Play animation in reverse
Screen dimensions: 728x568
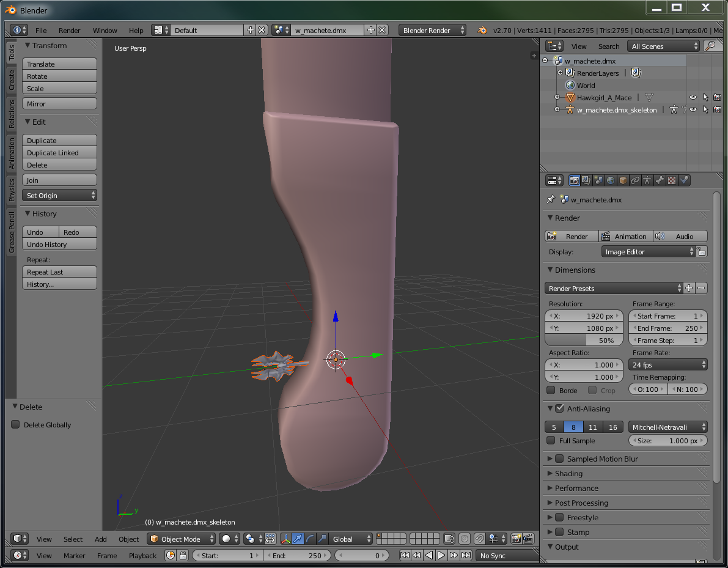429,555
